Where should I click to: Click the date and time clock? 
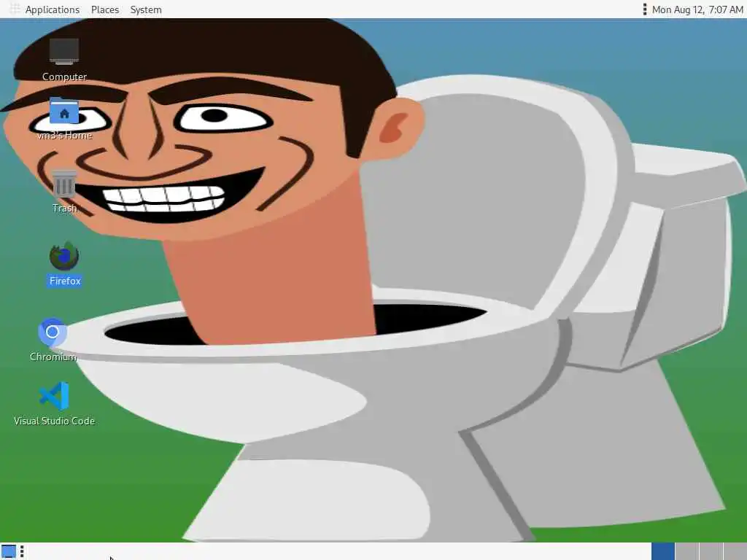(697, 9)
